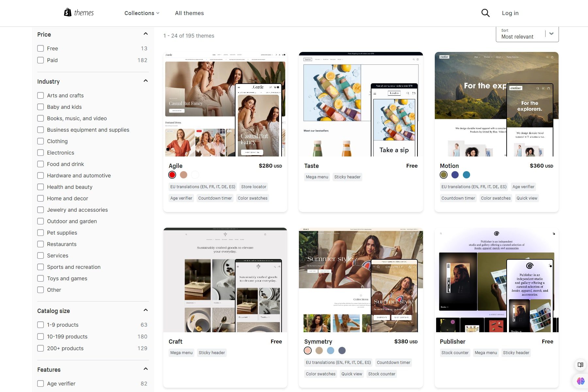588x392 pixels.
Task: Enable the Health and beauty filter
Action: (41, 187)
